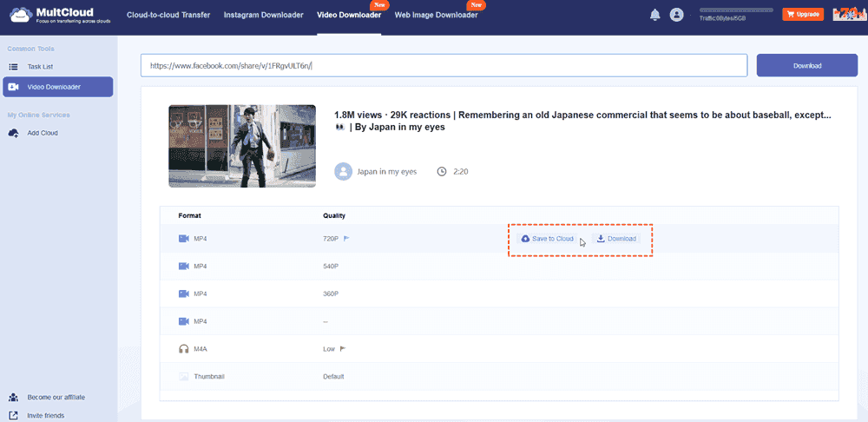
Task: Click the large Download button beside URL field
Action: pyautogui.click(x=807, y=65)
